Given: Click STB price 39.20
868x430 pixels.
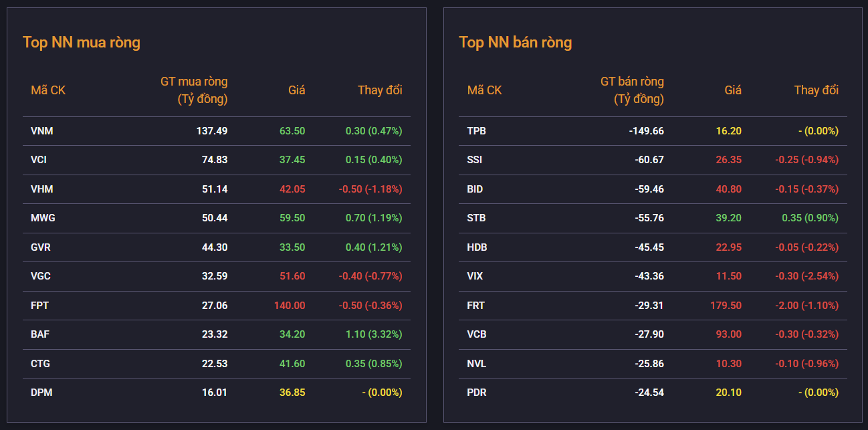Looking at the screenshot, I should point(729,218).
